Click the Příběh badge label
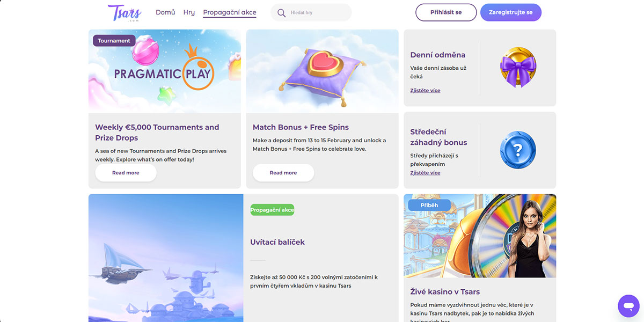Viewport: 644px width, 322px height. pyautogui.click(x=429, y=205)
